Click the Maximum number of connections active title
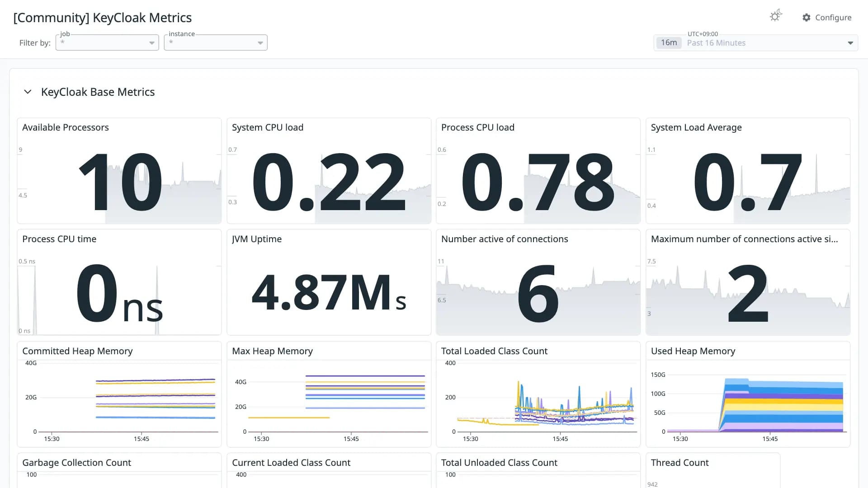Viewport: 868px width, 488px height. pyautogui.click(x=744, y=239)
